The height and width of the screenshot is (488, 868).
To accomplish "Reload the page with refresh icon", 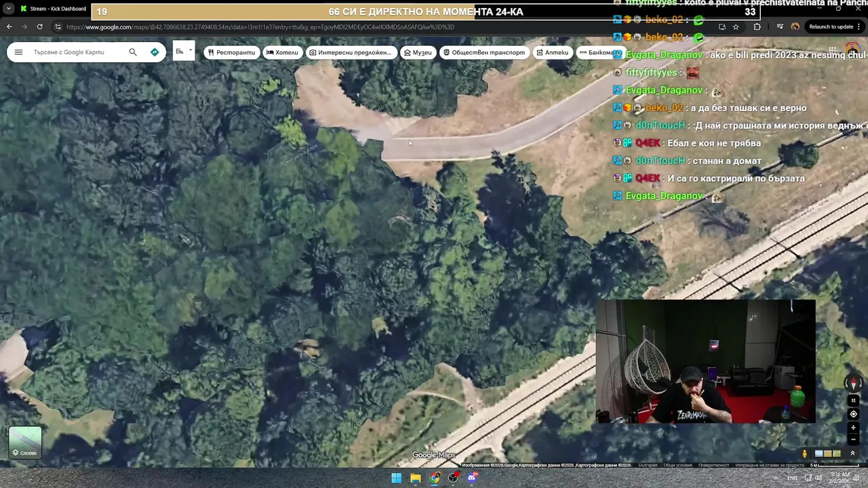I will [40, 27].
